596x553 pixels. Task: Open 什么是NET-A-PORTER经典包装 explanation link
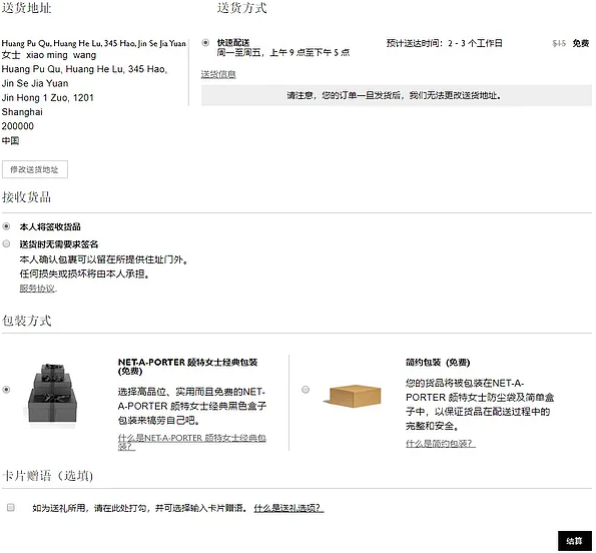[192, 442]
